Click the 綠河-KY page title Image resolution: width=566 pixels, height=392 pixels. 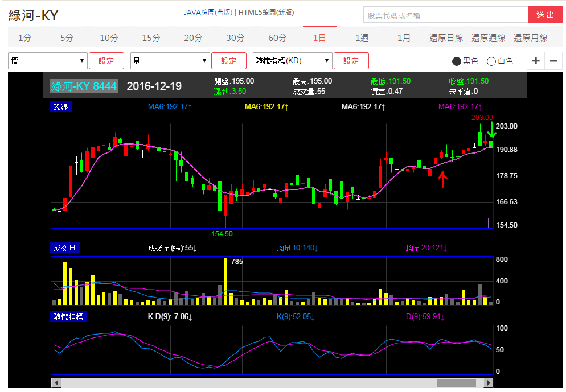[33, 15]
